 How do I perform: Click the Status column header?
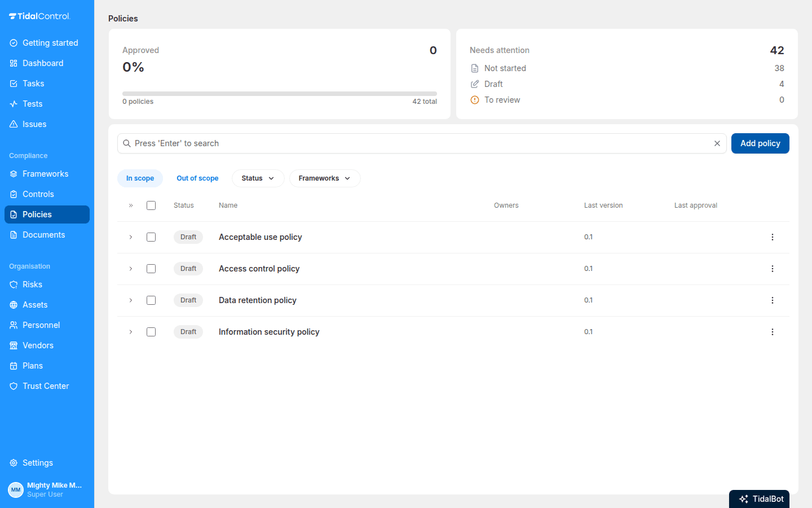point(184,205)
